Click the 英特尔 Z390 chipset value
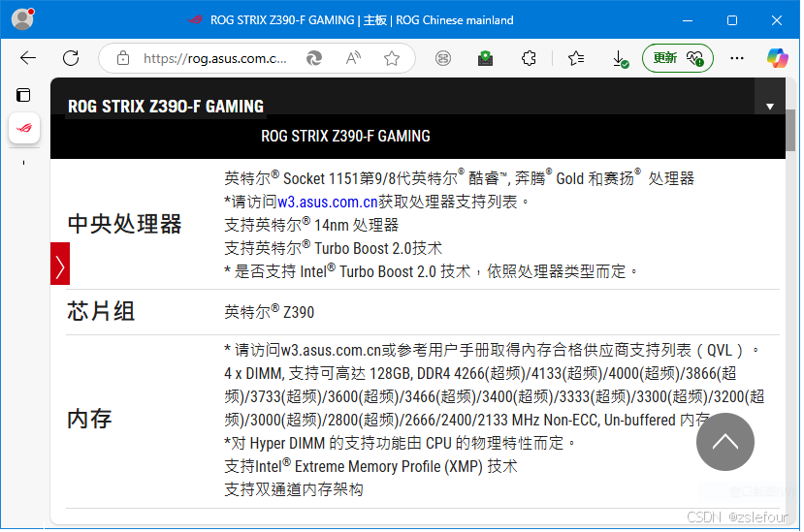 tap(270, 311)
